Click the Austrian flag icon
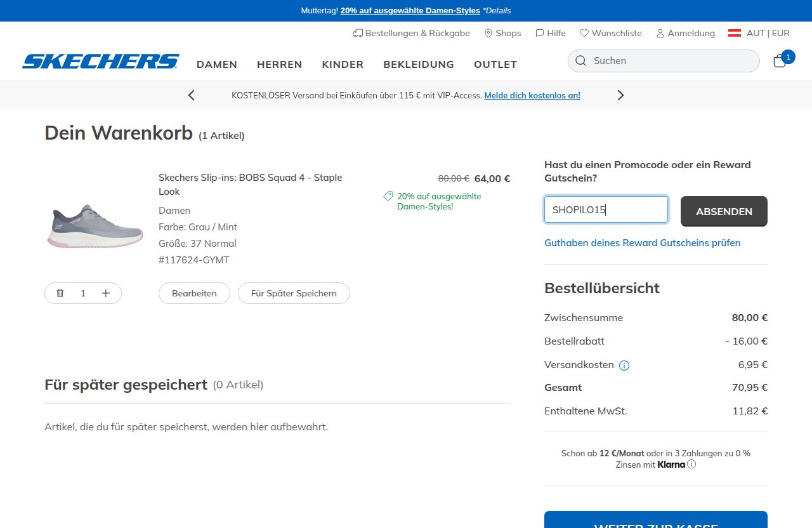812x528 pixels. coord(735,33)
